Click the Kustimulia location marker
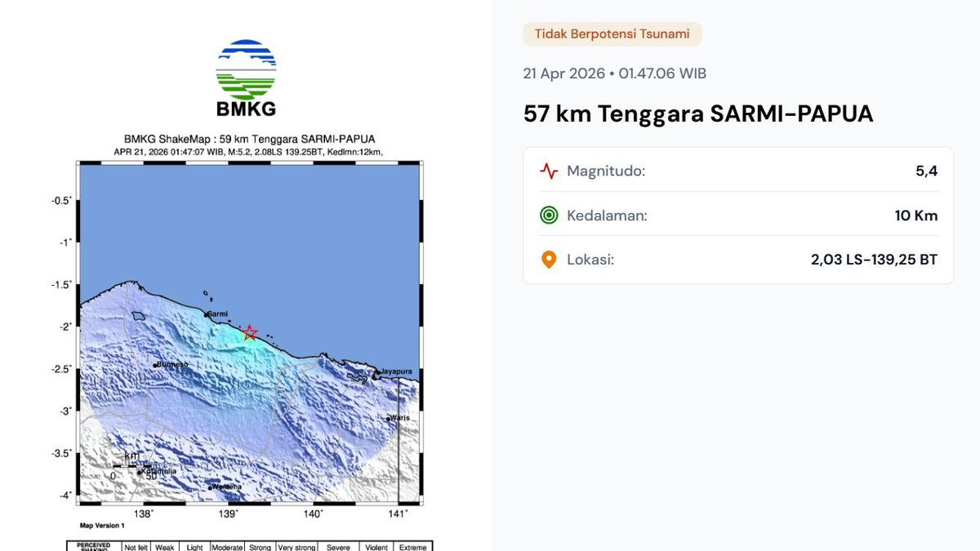This screenshot has height=551, width=980. [140, 472]
